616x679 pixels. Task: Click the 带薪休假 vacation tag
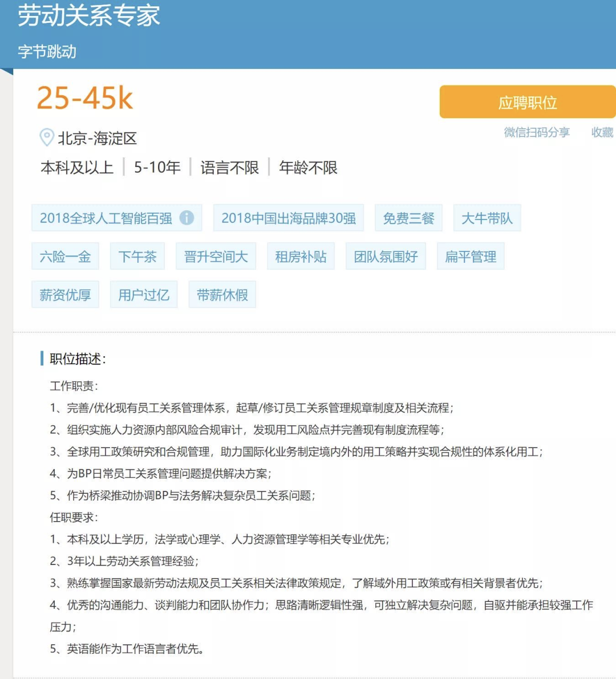pyautogui.click(x=222, y=294)
